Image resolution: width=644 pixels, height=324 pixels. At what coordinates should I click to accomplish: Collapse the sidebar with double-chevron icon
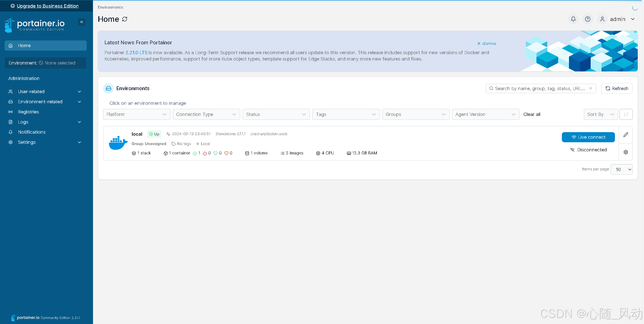click(x=81, y=22)
